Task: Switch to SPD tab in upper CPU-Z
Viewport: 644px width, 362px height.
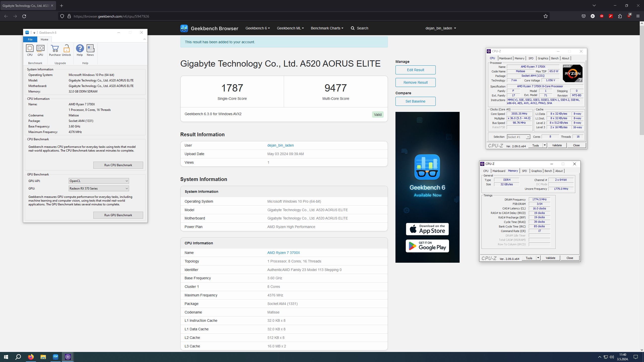Action: pyautogui.click(x=531, y=58)
